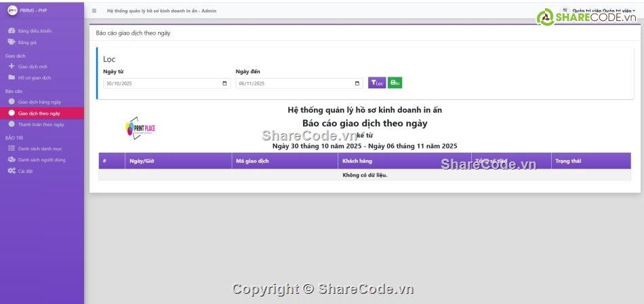This screenshot has height=304, width=644.
Task: Click the Mã giao dịch column header
Action: (285, 161)
